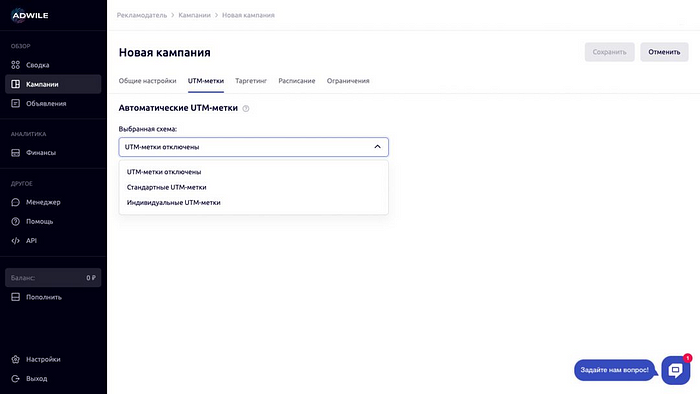Click the Объявления sidebar icon
The width and height of the screenshot is (700, 394).
coord(16,103)
